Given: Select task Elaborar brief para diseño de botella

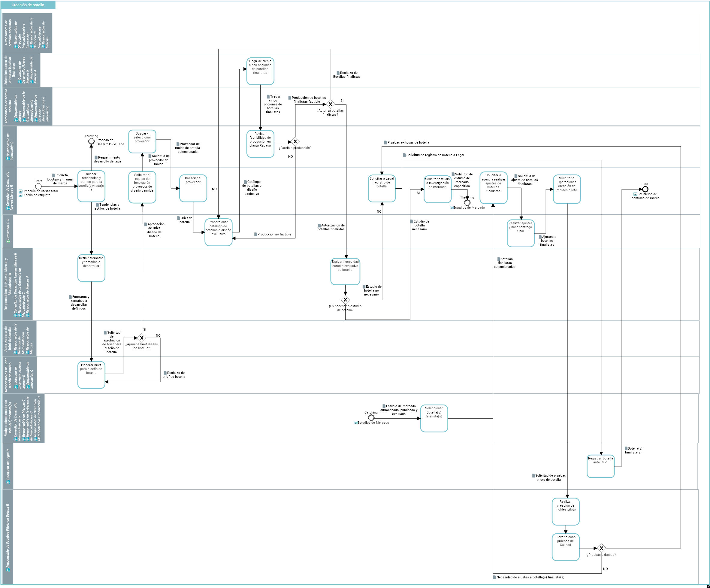Looking at the screenshot, I should coord(91,375).
